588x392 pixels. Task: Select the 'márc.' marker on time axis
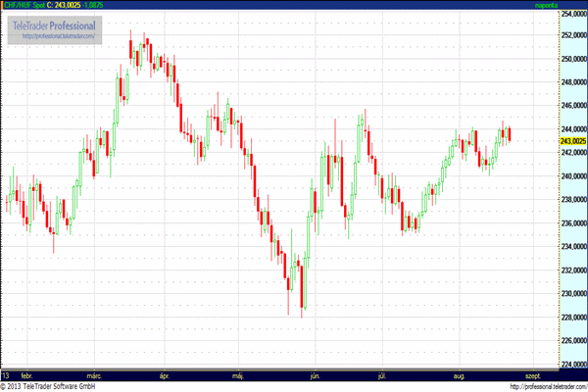[x=95, y=375]
